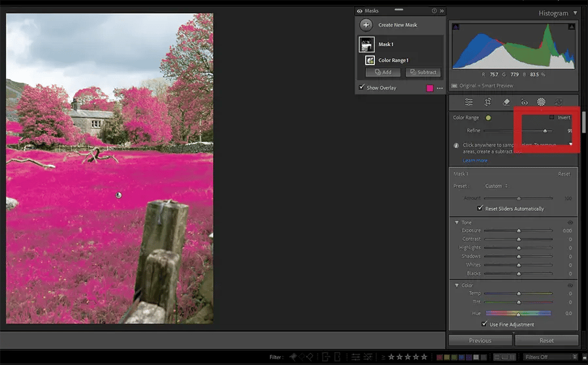Collapse the Histogram panel triangle

click(575, 13)
